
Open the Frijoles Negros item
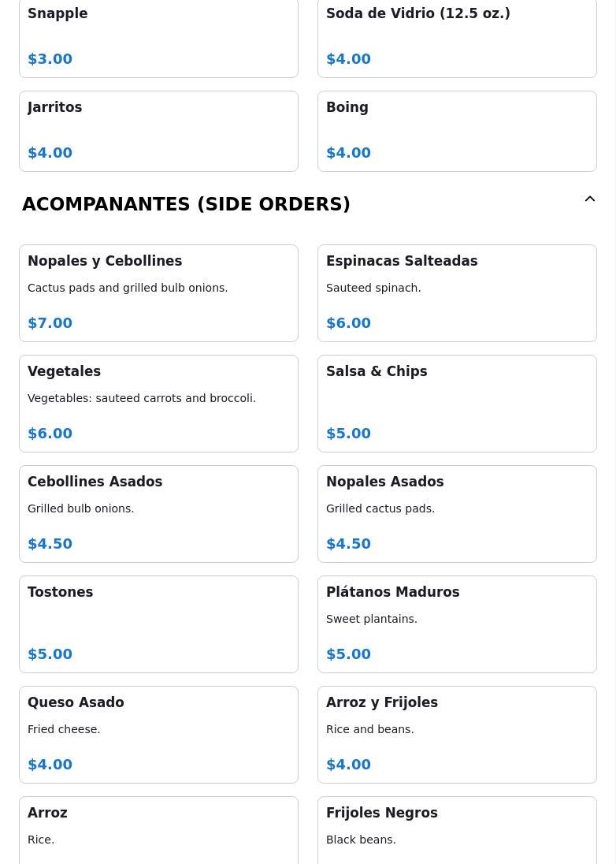click(x=457, y=829)
